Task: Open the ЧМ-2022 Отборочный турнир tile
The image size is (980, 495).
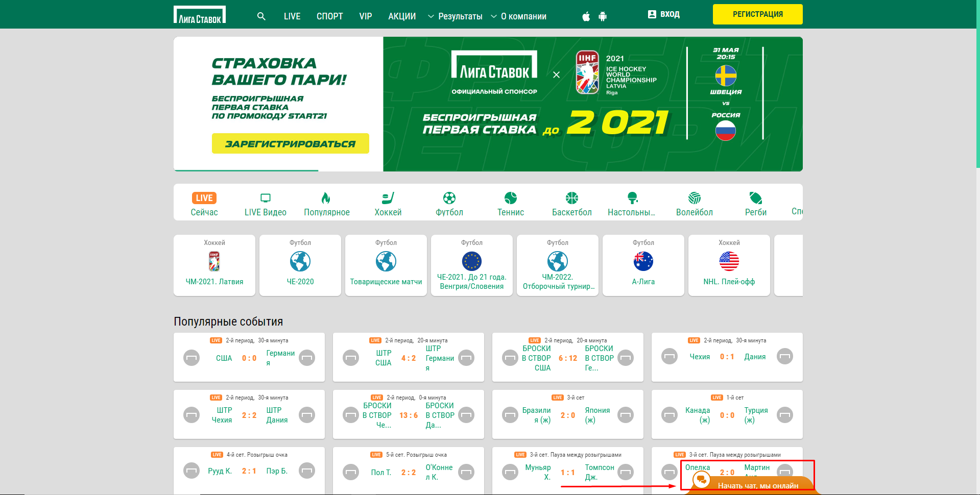Action: point(558,265)
